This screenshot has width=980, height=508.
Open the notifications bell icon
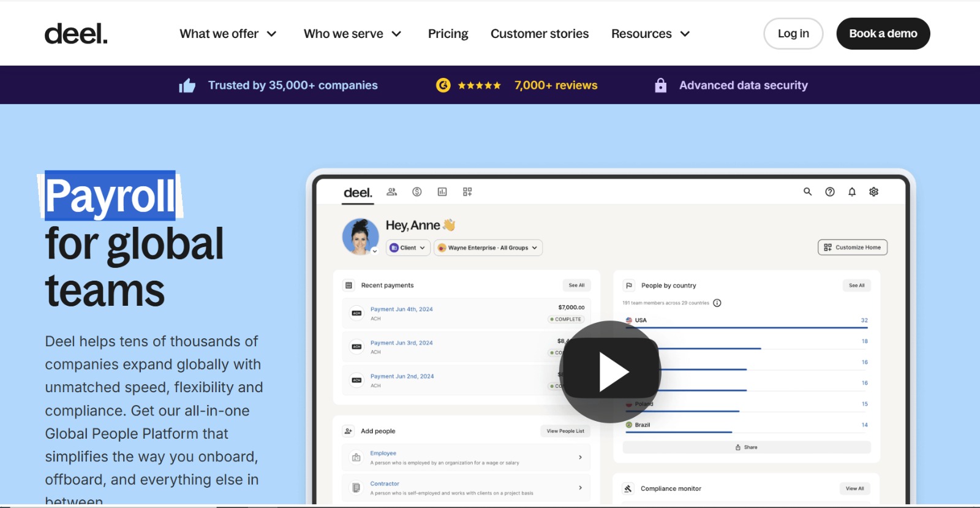click(x=852, y=192)
